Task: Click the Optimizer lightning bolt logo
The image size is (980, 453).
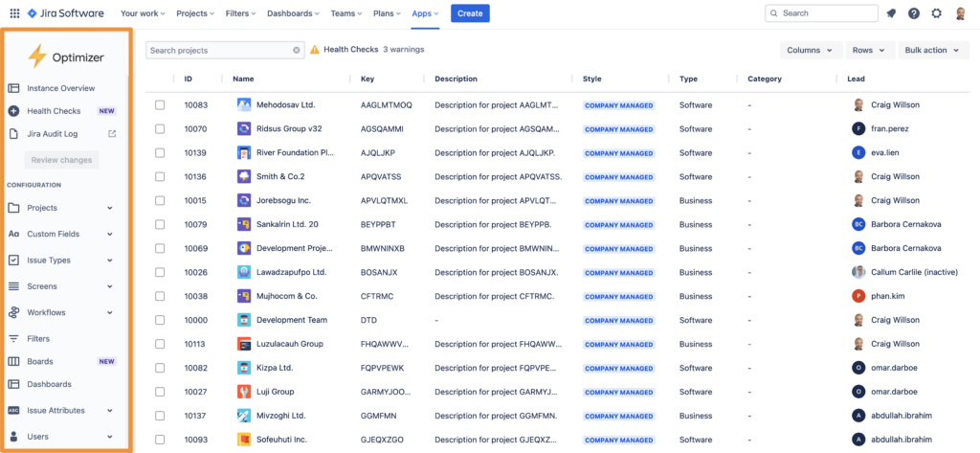Action: (x=37, y=57)
